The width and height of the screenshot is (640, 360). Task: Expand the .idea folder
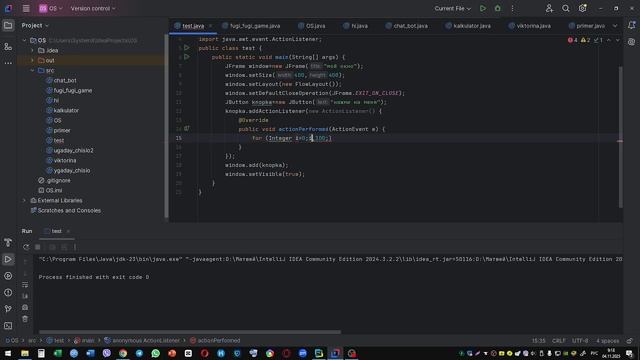point(33,51)
